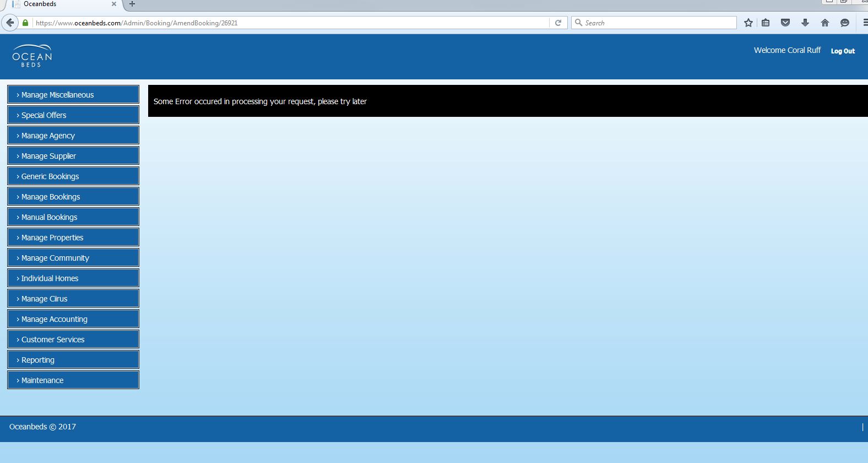Log out of the admin panel
The image size is (868, 463).
pos(843,51)
